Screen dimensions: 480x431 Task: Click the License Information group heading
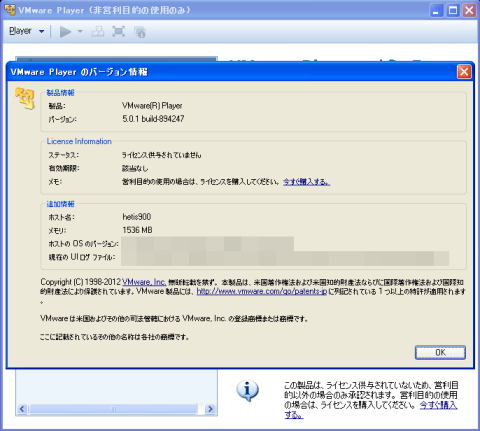pyautogui.click(x=79, y=141)
